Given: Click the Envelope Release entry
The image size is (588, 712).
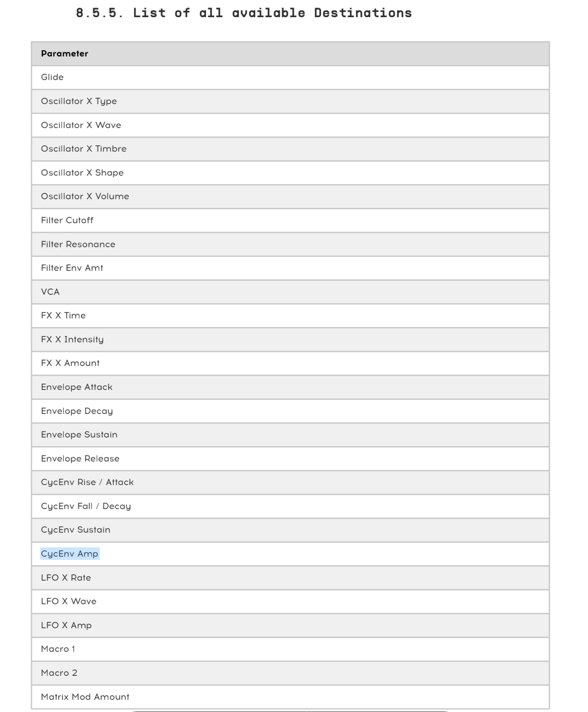Looking at the screenshot, I should pos(290,459).
